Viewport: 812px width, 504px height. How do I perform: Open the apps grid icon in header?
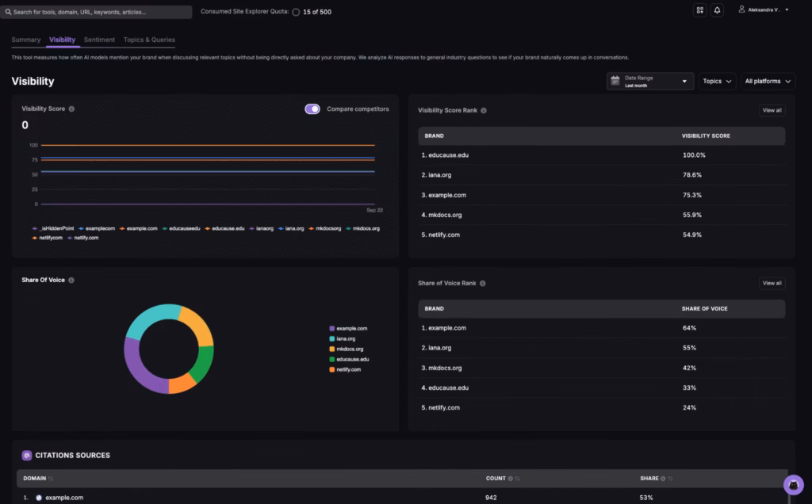click(699, 9)
